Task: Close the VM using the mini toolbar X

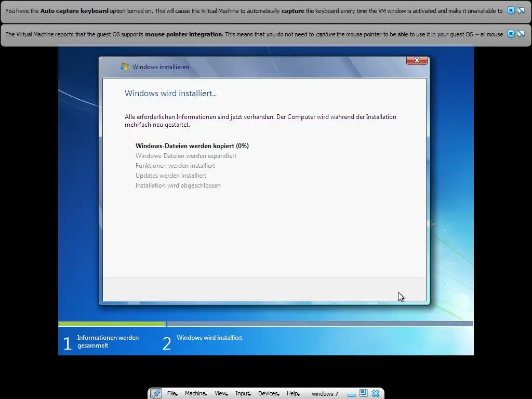Action: click(376, 393)
